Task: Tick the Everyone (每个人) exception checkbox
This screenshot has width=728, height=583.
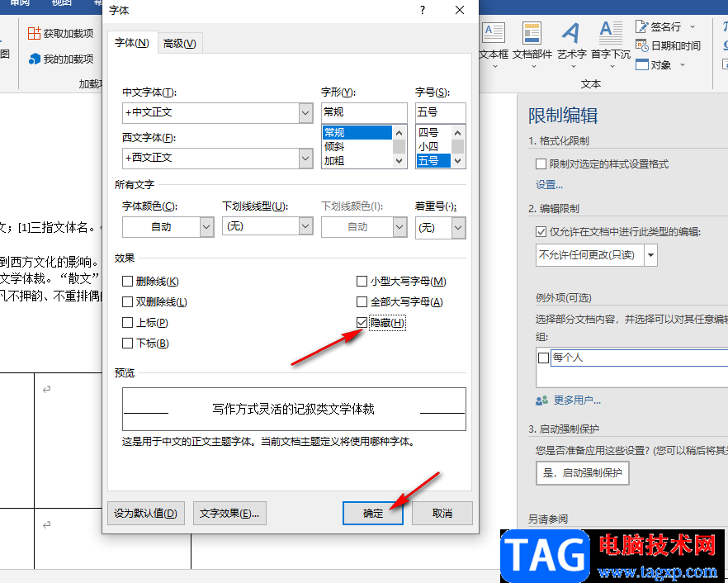Action: 544,358
